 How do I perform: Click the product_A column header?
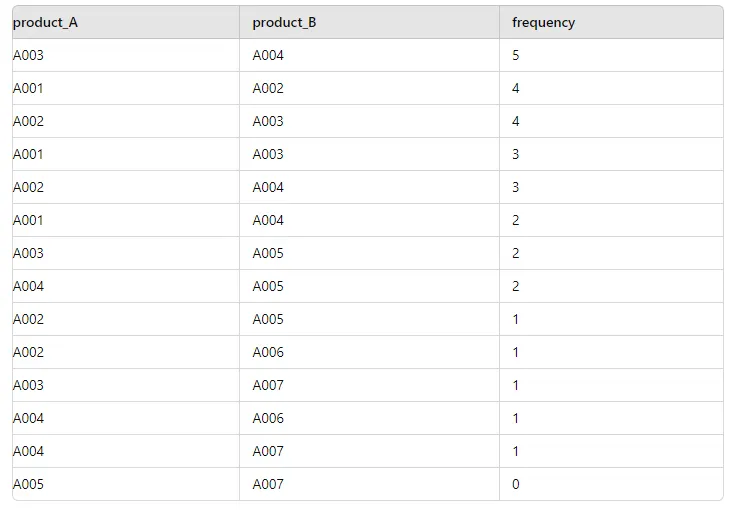click(x=45, y=22)
